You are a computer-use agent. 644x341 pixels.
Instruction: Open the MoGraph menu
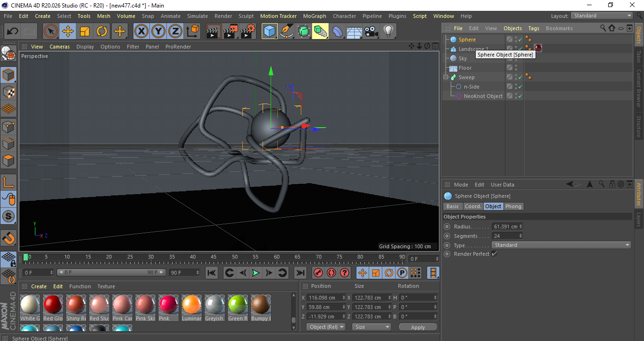(x=314, y=16)
